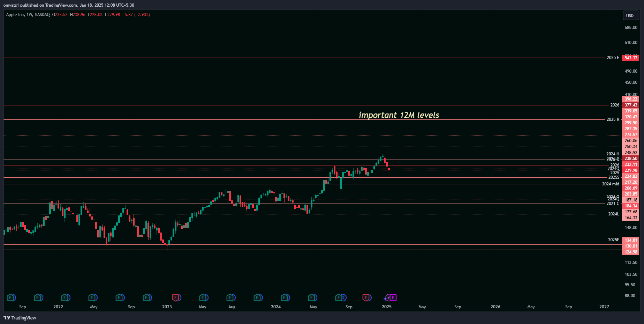Click the '2025S' support line label

614,177
